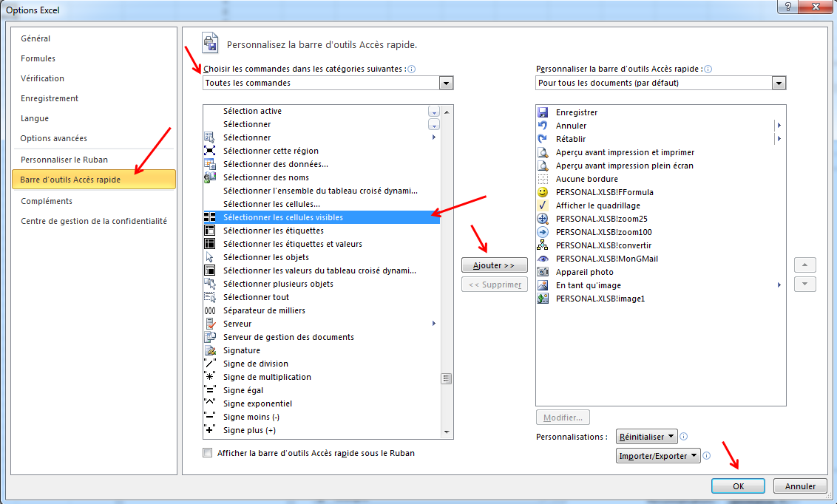Click the move down arrow button
The image size is (837, 504).
coord(805,285)
